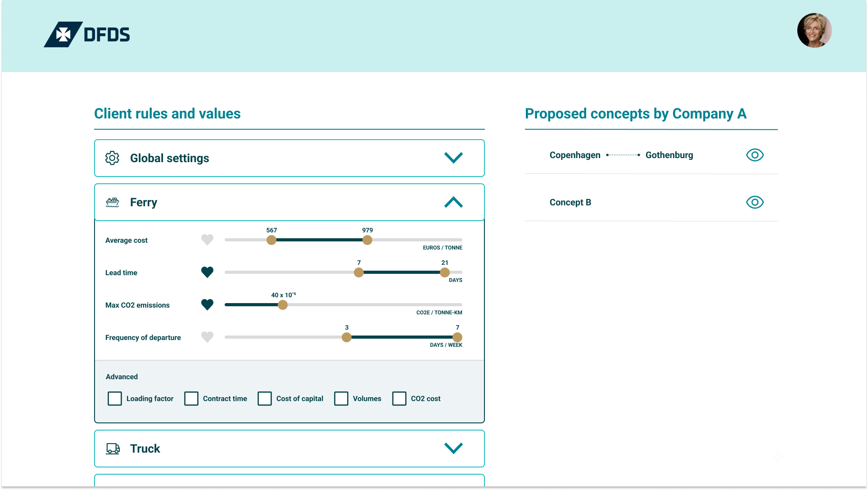Toggle the Max CO2 emissions heart

207,304
